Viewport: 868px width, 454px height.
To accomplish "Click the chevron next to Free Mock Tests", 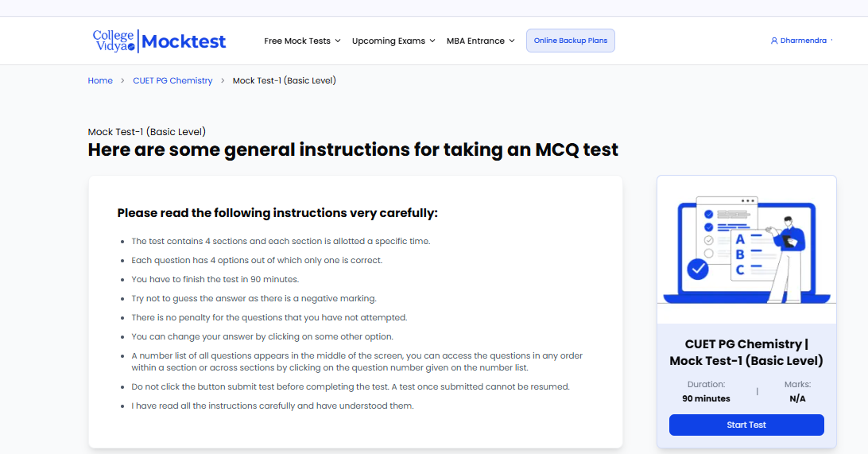I will (x=338, y=41).
